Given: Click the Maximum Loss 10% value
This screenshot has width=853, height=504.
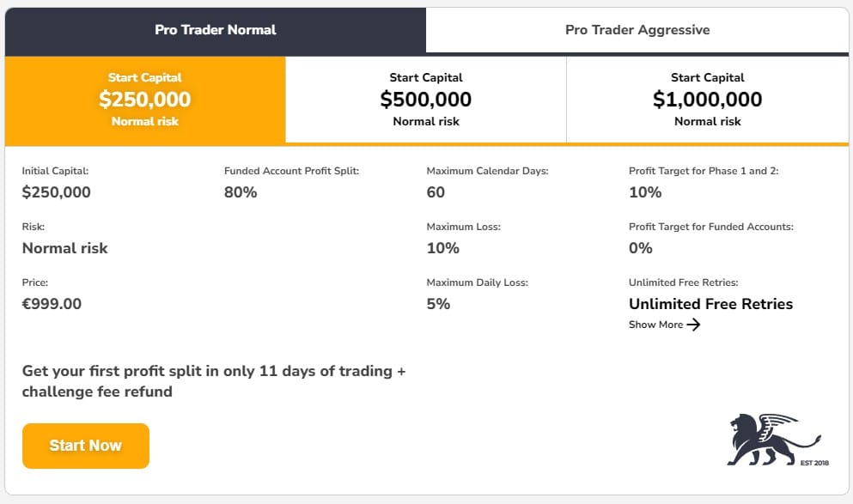Looking at the screenshot, I should tap(442, 248).
